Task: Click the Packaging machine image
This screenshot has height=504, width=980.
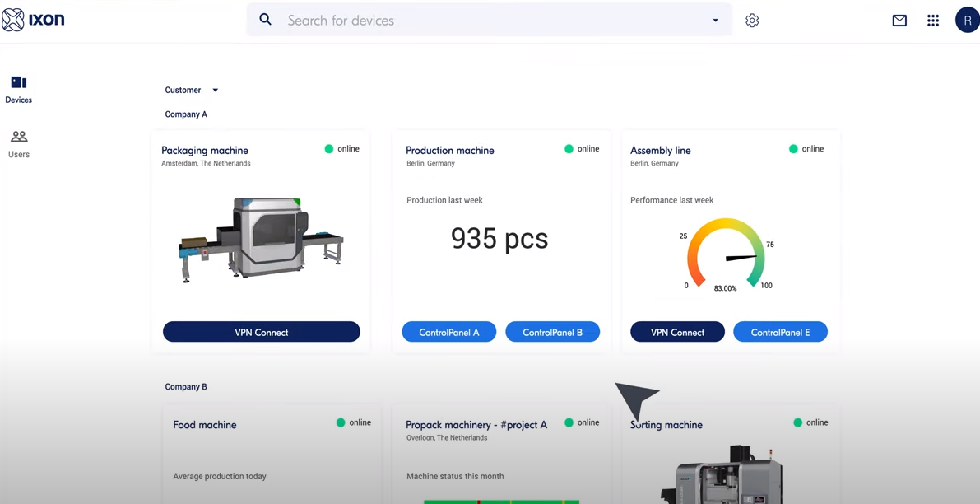Action: 261,240
